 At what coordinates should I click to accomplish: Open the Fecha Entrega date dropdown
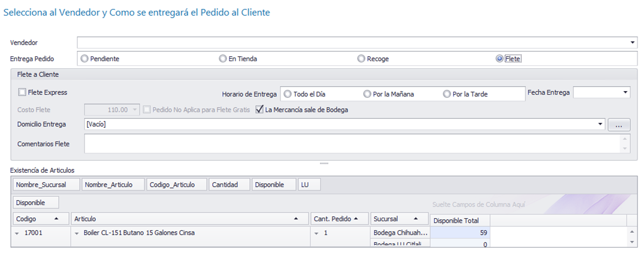625,92
